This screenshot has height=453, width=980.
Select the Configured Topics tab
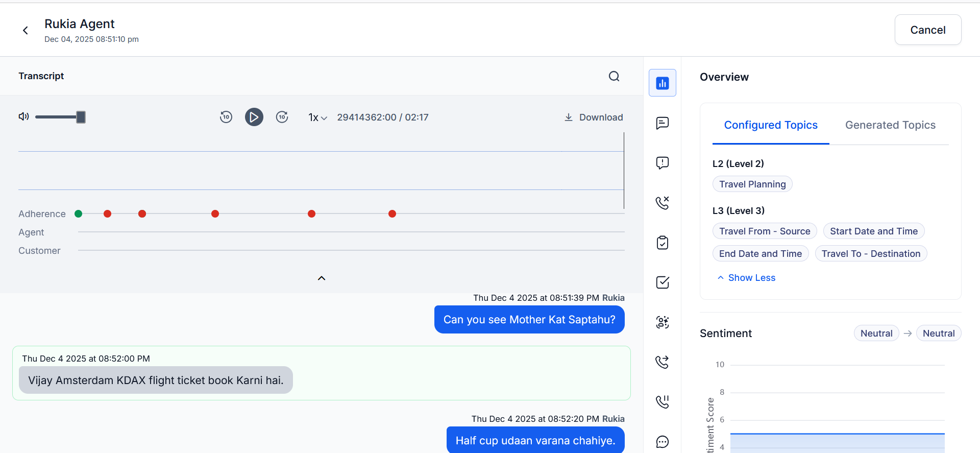pos(771,125)
